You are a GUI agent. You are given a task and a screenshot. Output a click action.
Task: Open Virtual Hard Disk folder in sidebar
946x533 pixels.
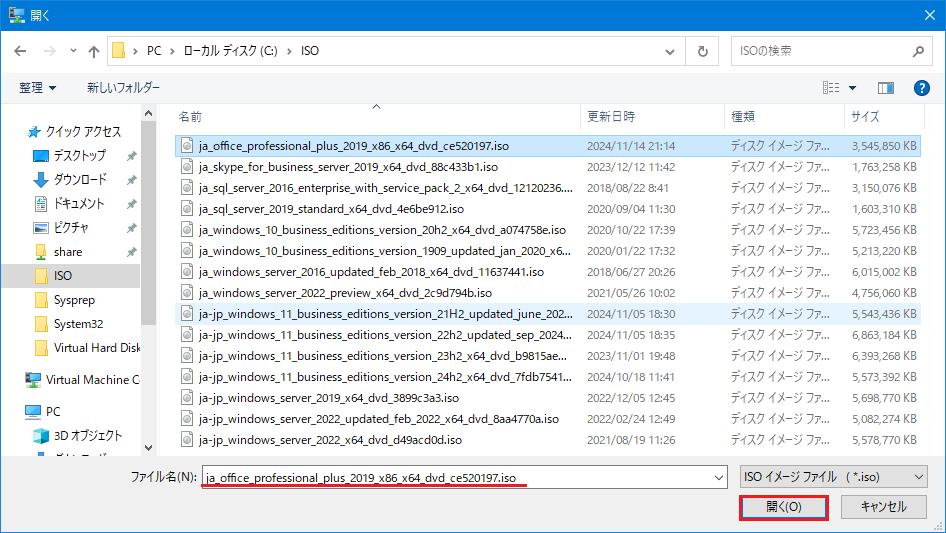(97, 348)
